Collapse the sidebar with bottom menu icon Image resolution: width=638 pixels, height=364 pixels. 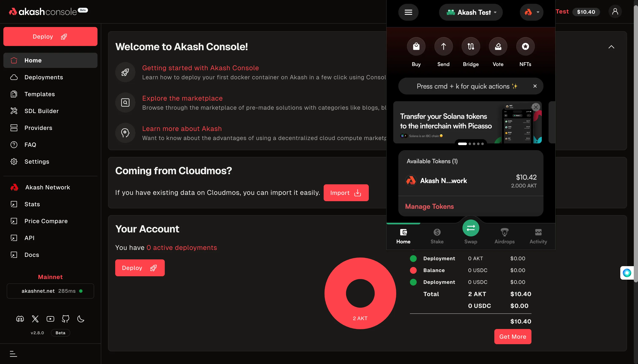[x=13, y=354]
